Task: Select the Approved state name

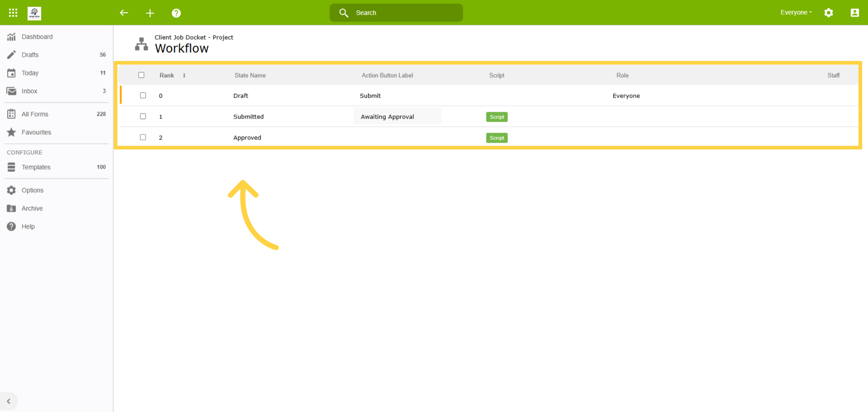Action: coord(247,138)
